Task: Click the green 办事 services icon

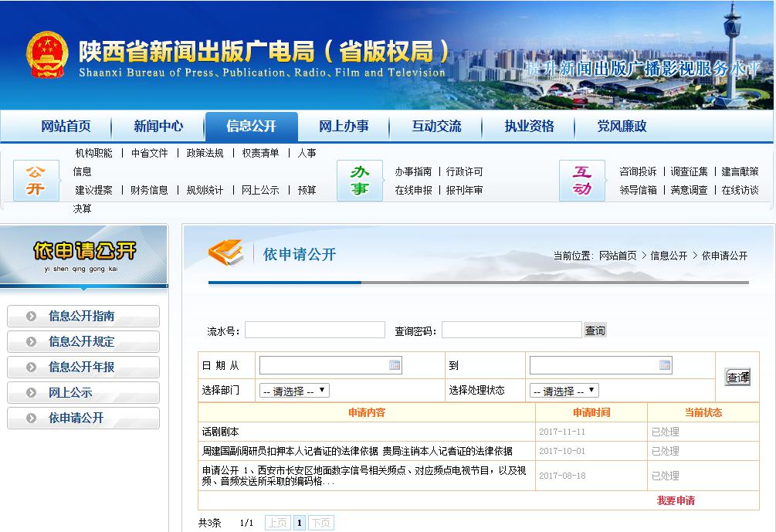Action: point(360,180)
